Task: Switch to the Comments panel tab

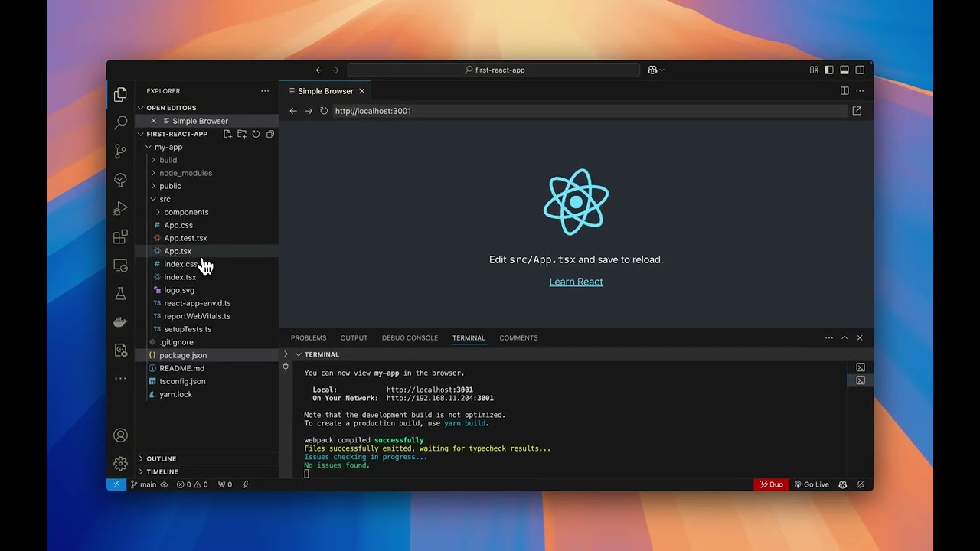Action: [x=518, y=337]
